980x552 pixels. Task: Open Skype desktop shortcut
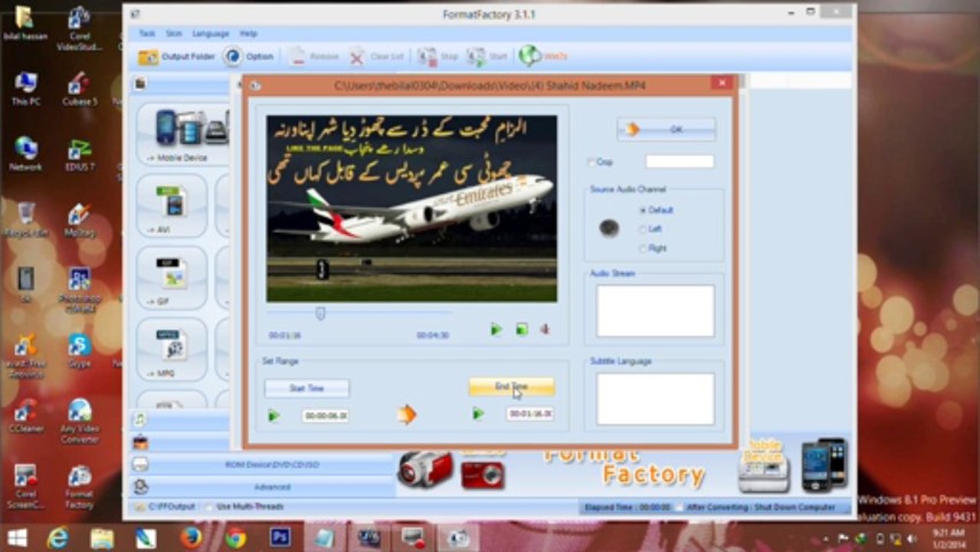pyautogui.click(x=79, y=350)
